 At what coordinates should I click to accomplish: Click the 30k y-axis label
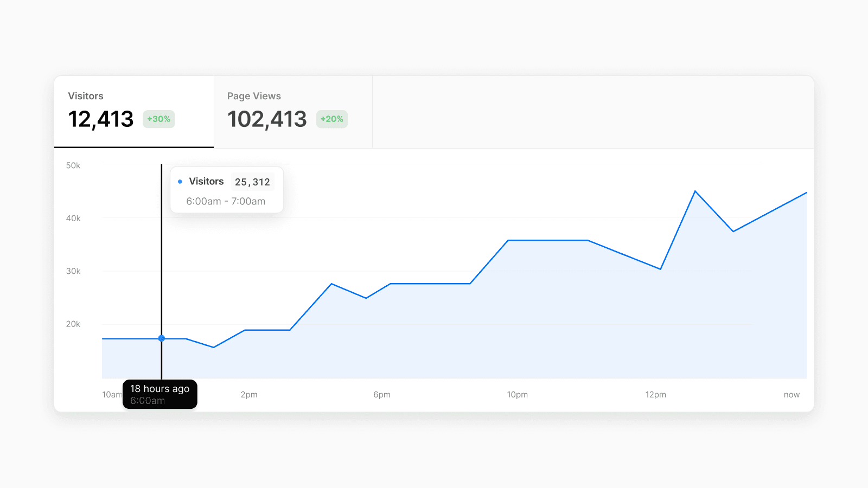pyautogui.click(x=73, y=271)
